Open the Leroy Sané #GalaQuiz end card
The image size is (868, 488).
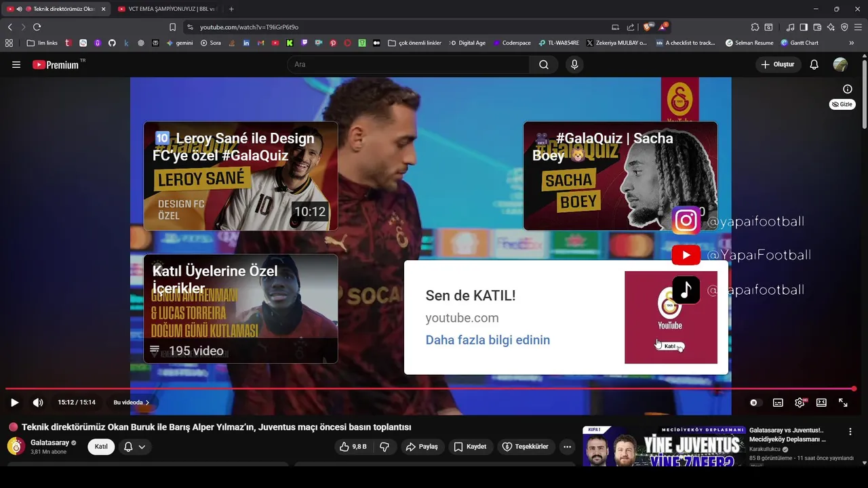(x=241, y=176)
